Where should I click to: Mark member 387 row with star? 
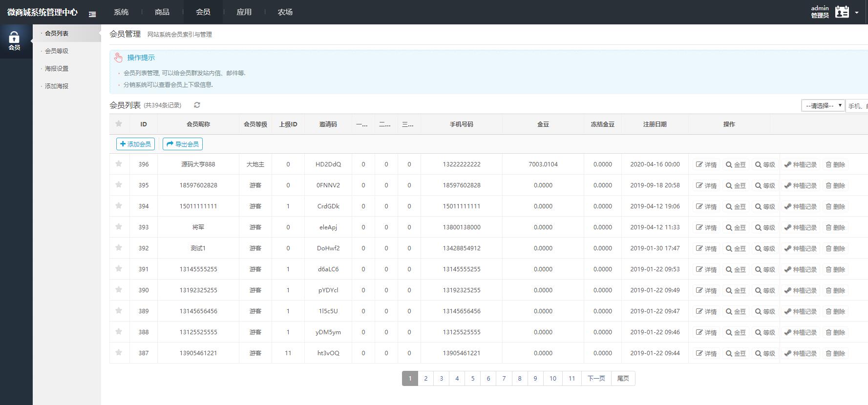coord(119,353)
